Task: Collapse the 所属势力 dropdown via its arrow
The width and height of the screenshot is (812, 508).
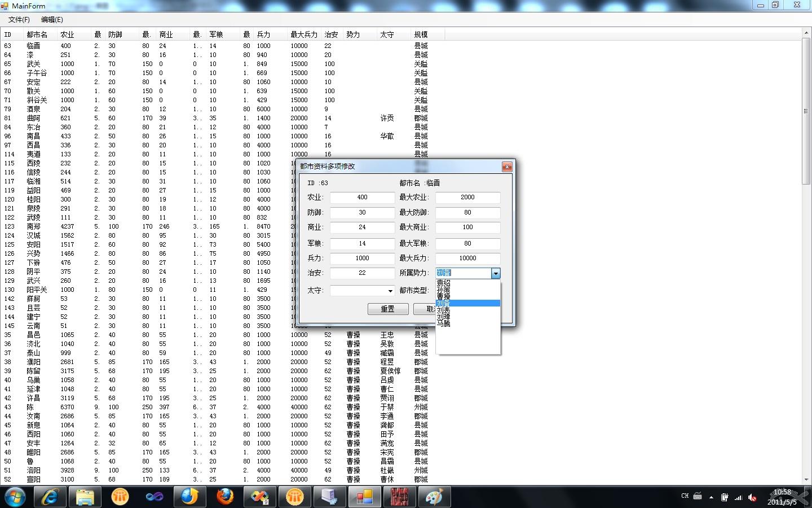Action: (496, 273)
